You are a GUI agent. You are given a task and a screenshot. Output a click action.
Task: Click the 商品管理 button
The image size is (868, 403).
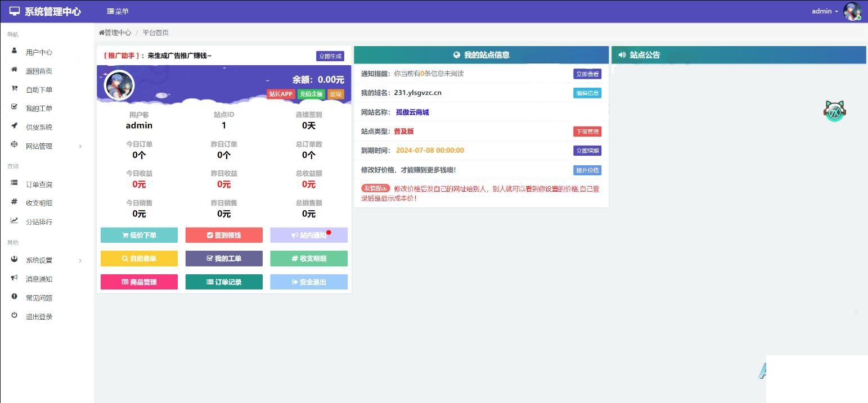pyautogui.click(x=139, y=282)
